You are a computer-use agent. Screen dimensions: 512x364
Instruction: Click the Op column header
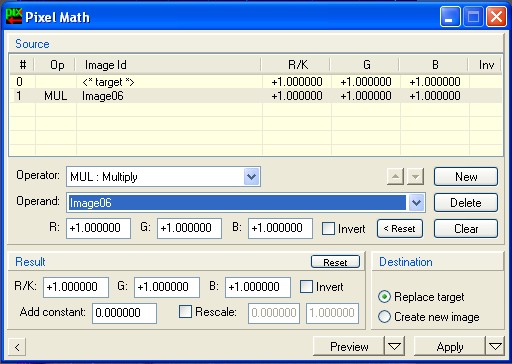point(56,65)
